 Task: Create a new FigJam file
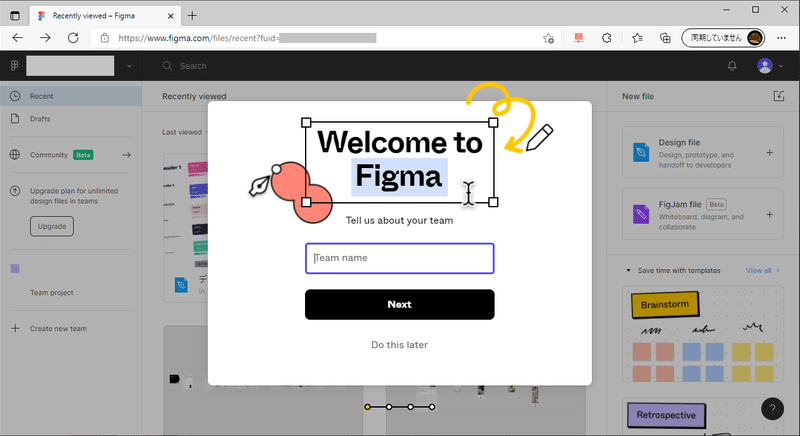point(703,214)
